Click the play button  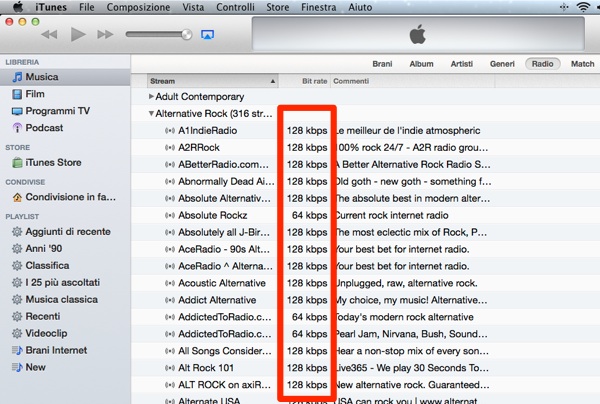(x=78, y=34)
